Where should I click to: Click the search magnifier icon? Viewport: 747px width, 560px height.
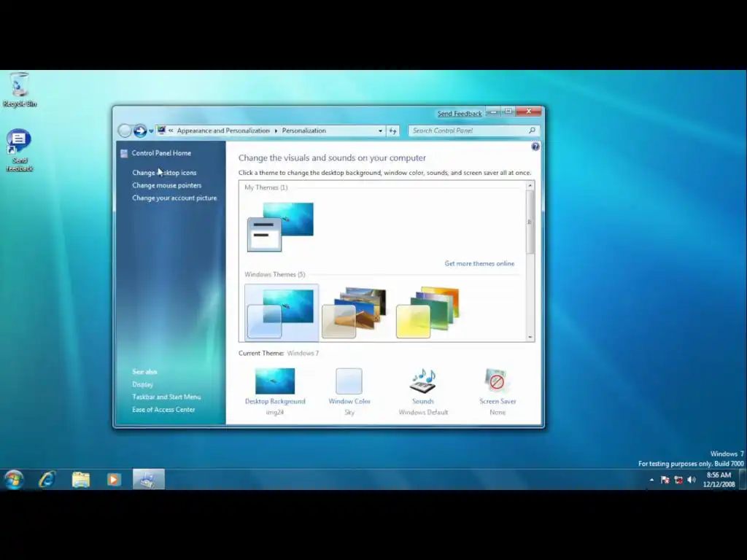(x=532, y=130)
